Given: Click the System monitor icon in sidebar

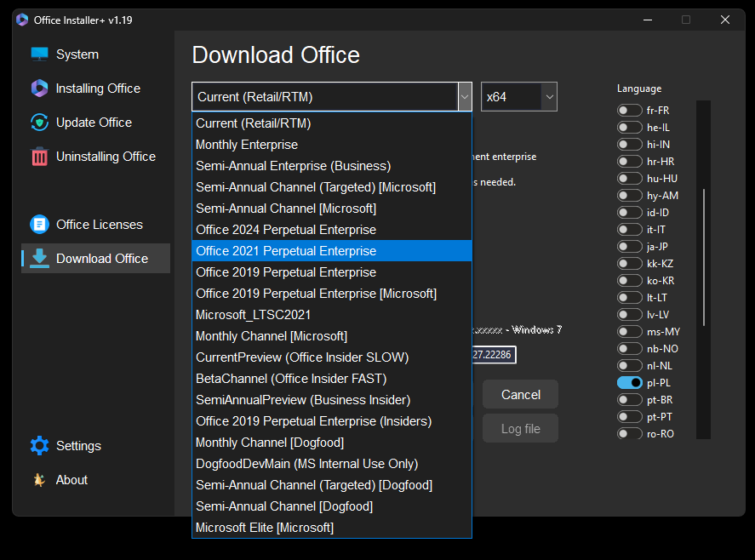Looking at the screenshot, I should [x=39, y=54].
